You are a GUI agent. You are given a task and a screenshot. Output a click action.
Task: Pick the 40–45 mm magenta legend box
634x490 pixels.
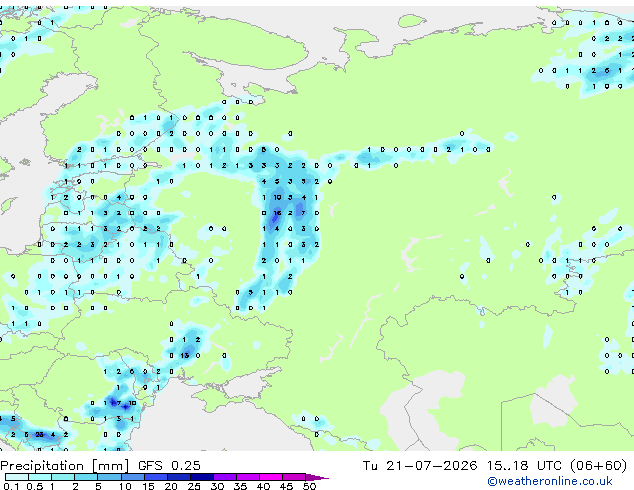tap(271, 477)
